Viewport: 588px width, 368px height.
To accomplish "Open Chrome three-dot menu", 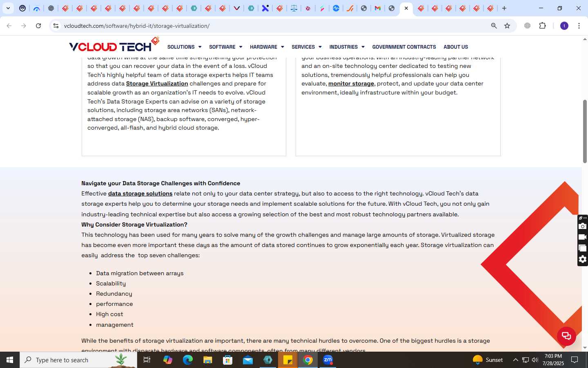I will (579, 26).
